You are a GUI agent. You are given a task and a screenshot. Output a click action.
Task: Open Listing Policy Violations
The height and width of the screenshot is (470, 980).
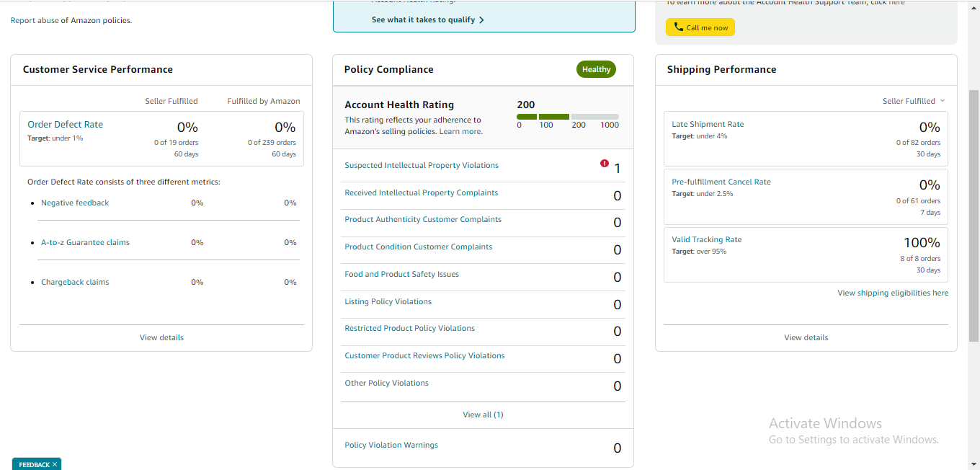pyautogui.click(x=388, y=301)
